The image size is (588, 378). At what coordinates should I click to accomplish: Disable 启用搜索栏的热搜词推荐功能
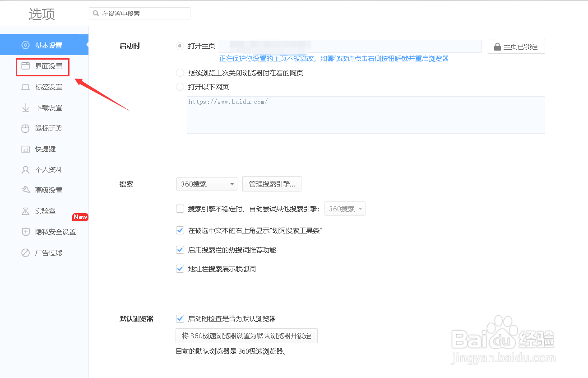(180, 250)
